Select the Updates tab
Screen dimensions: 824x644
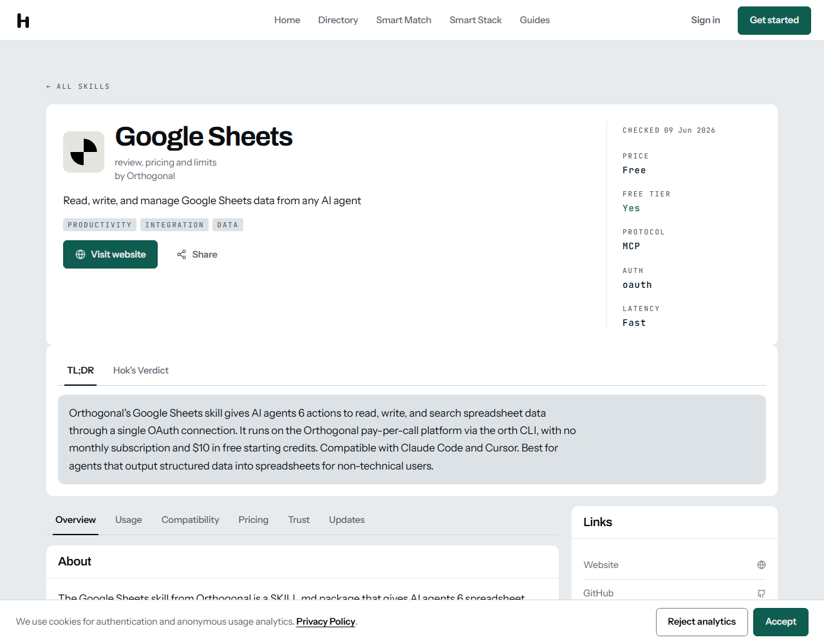click(x=347, y=520)
